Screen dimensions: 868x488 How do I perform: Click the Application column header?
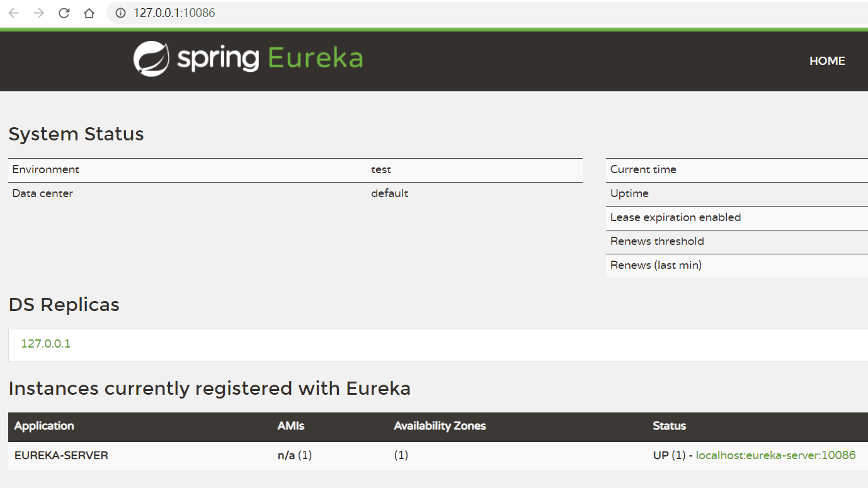coord(44,426)
